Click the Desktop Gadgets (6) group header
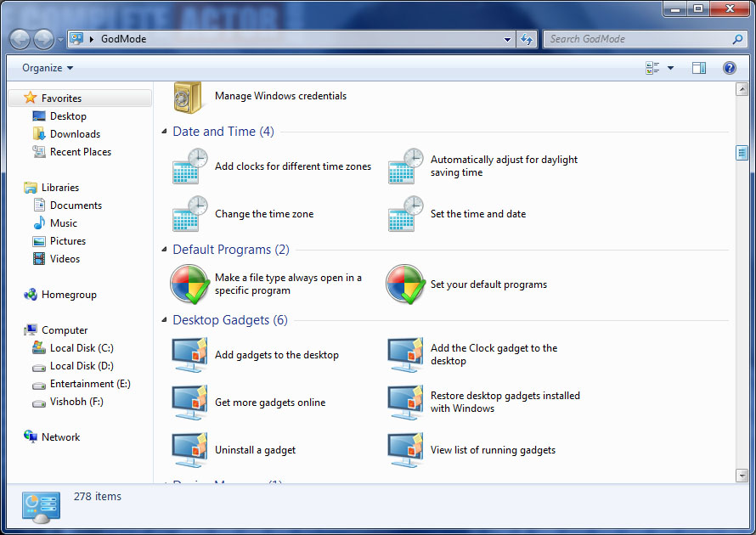Viewport: 756px width, 535px height. point(230,320)
